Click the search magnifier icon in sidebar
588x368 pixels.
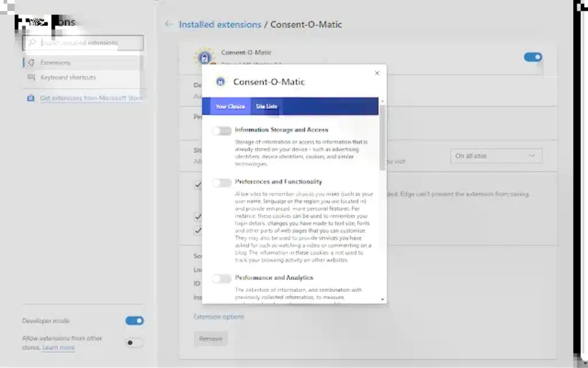click(x=32, y=43)
